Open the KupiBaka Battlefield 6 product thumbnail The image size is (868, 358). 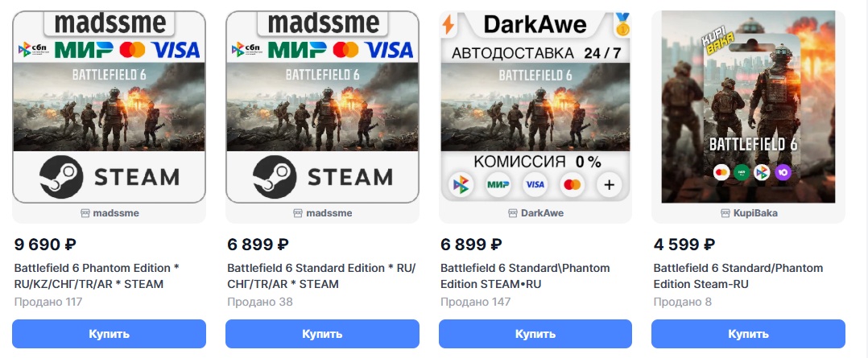point(748,106)
